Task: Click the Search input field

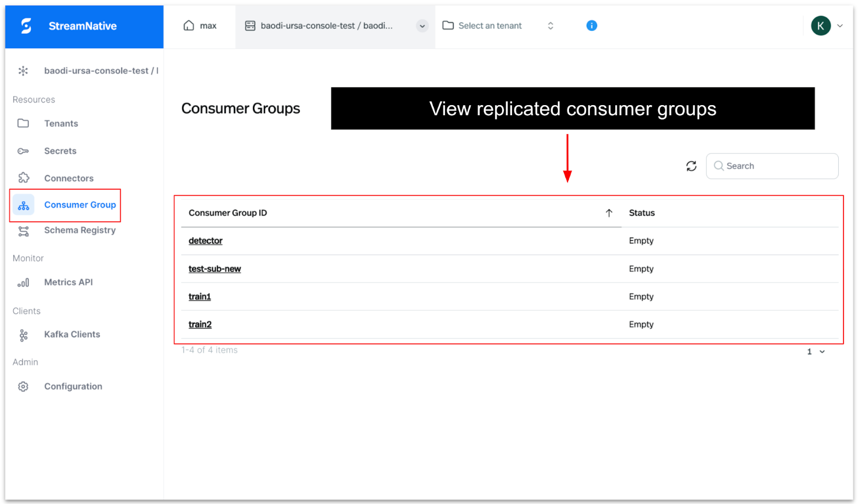Action: coord(779,166)
